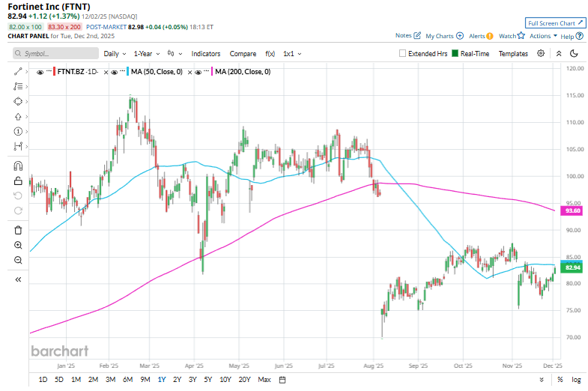Collapse the left drawing tools sidebar
Screen dimensions: 588x391
19,279
